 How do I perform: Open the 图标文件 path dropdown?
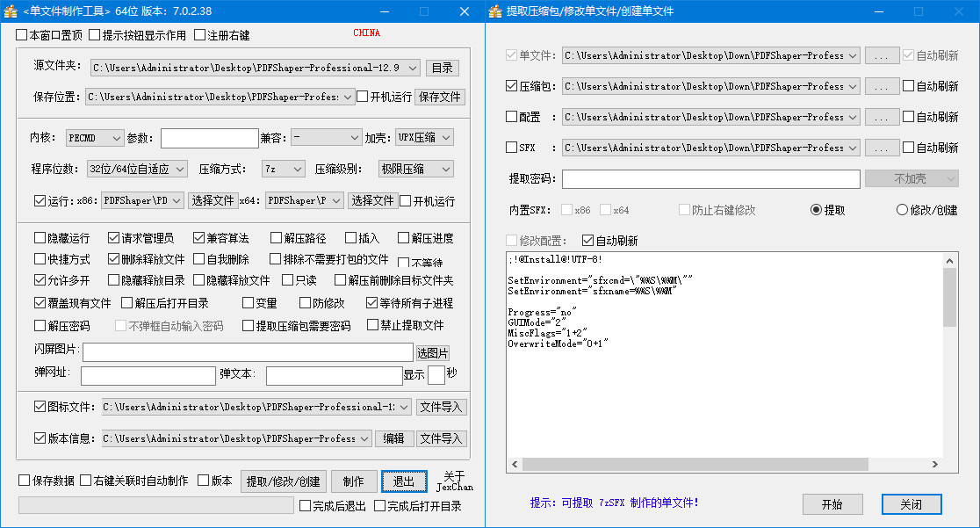click(404, 408)
